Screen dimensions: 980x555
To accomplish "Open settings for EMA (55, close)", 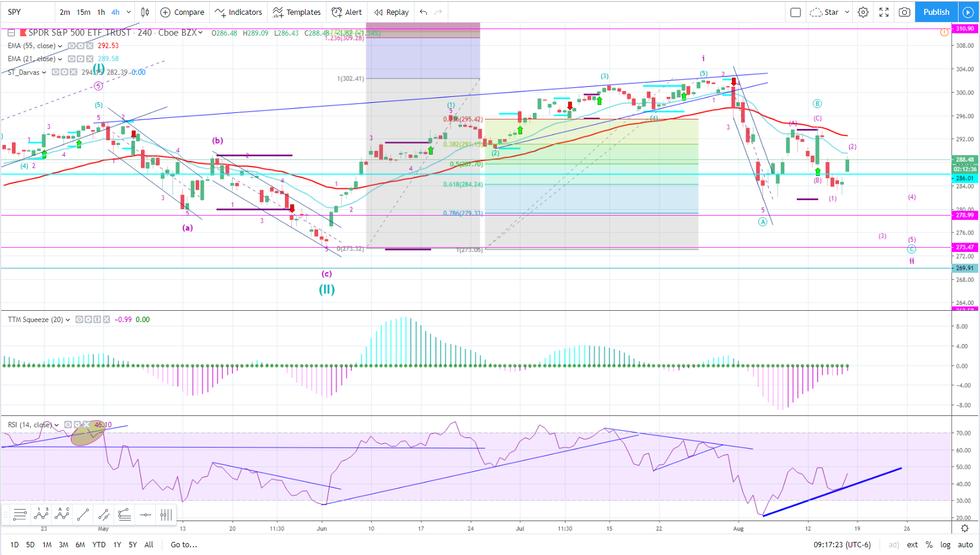I will coord(80,46).
